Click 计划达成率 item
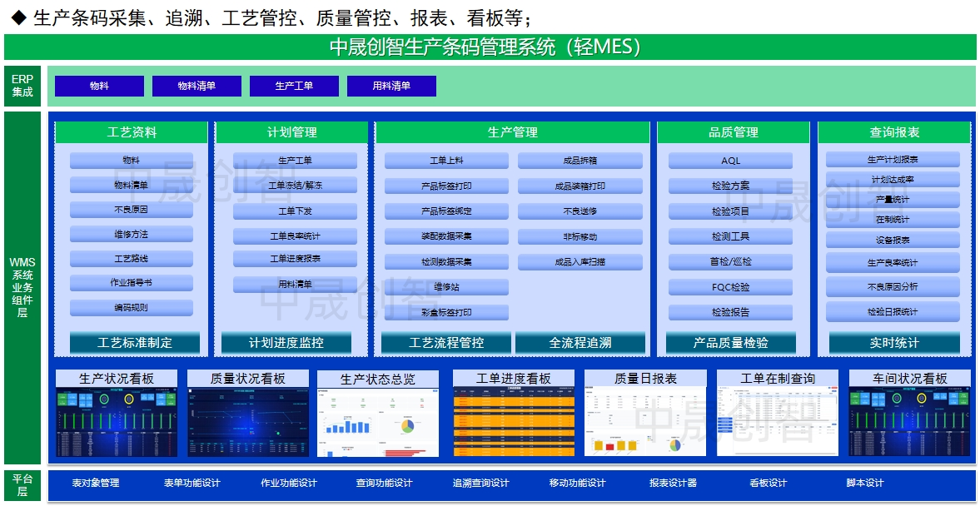980x506 pixels. pyautogui.click(x=893, y=179)
